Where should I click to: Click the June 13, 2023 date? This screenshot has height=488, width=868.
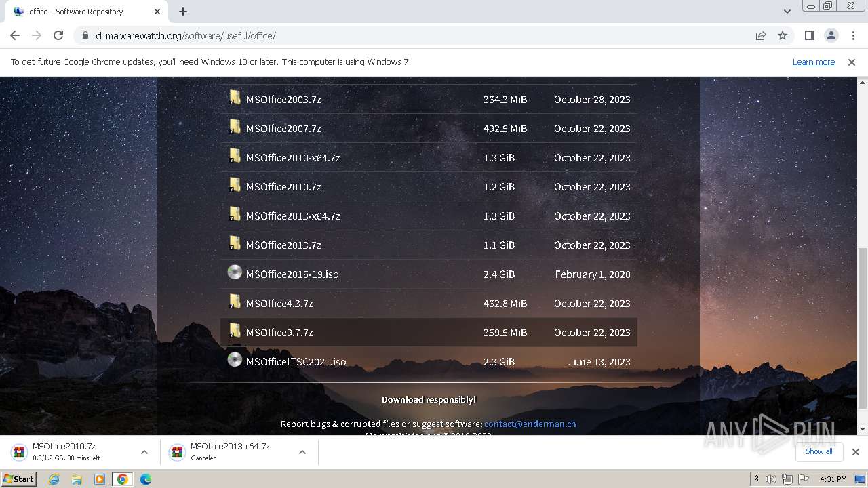(599, 361)
